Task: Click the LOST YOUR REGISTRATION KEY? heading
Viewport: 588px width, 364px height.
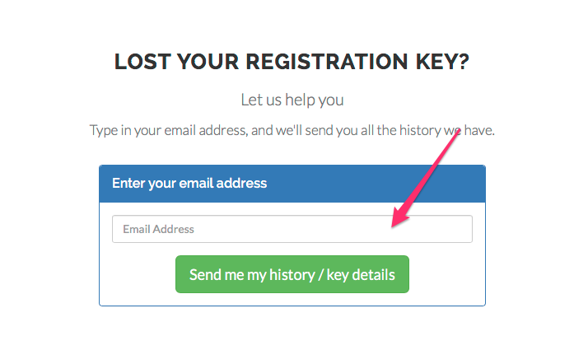Action: 292,63
